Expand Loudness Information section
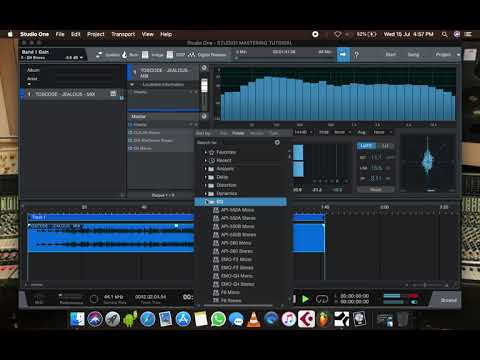The image size is (480, 360). (x=132, y=85)
